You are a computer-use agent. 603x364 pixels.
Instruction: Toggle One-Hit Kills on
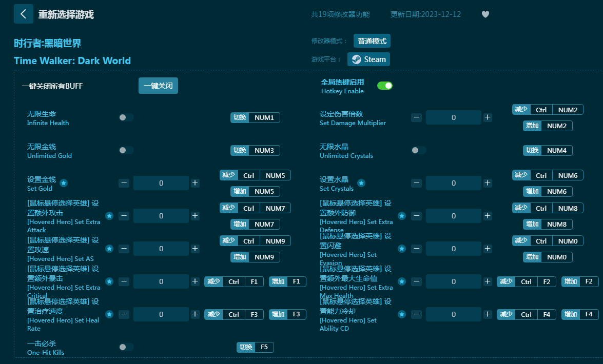126,347
